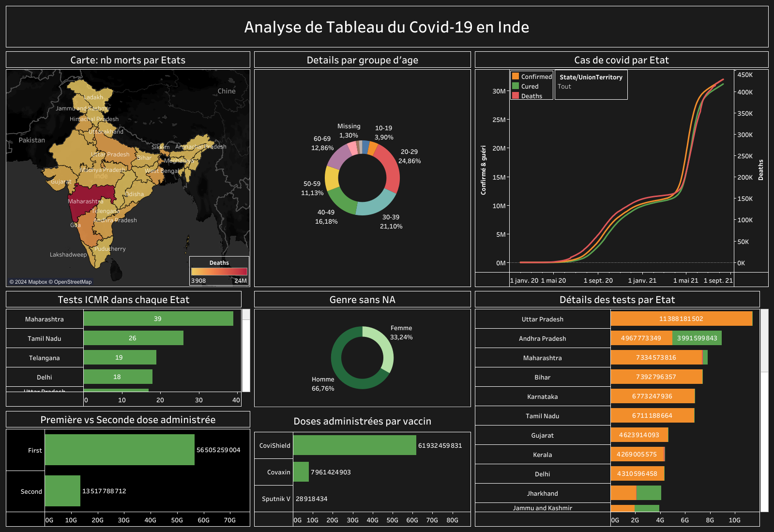Select the First dose bar

[x=120, y=450]
